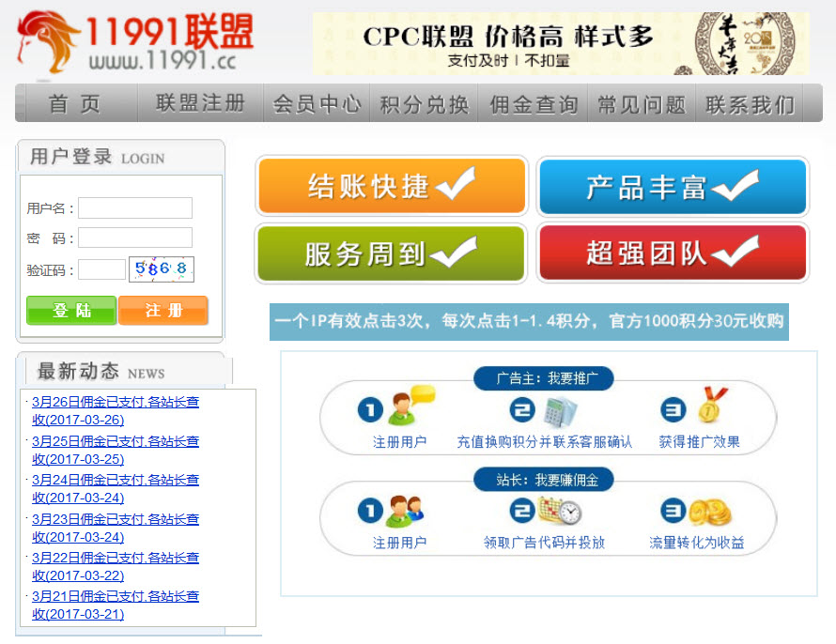Click the advertiser register-user icon
836x644 pixels.
point(410,406)
